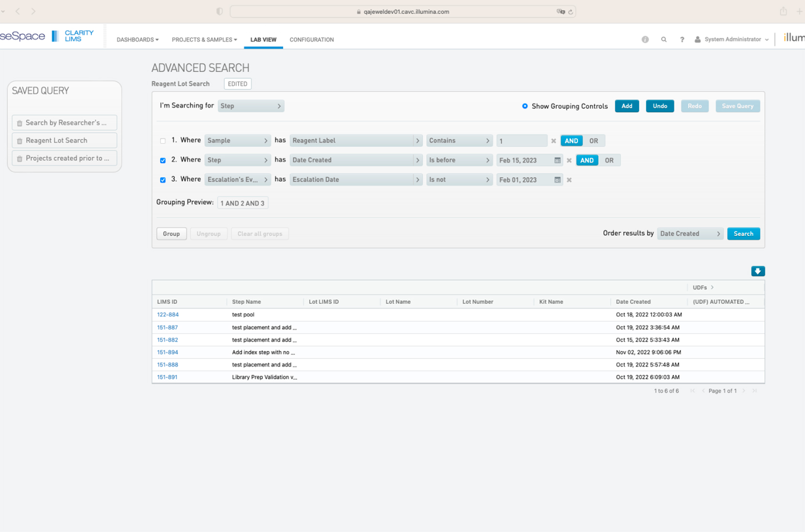This screenshot has width=805, height=532.
Task: Click the blue Search button
Action: point(743,234)
